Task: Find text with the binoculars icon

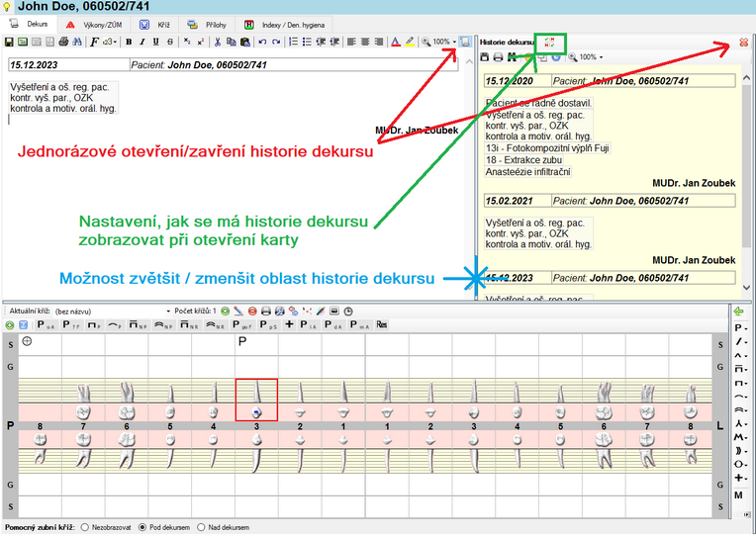Action: (x=77, y=42)
